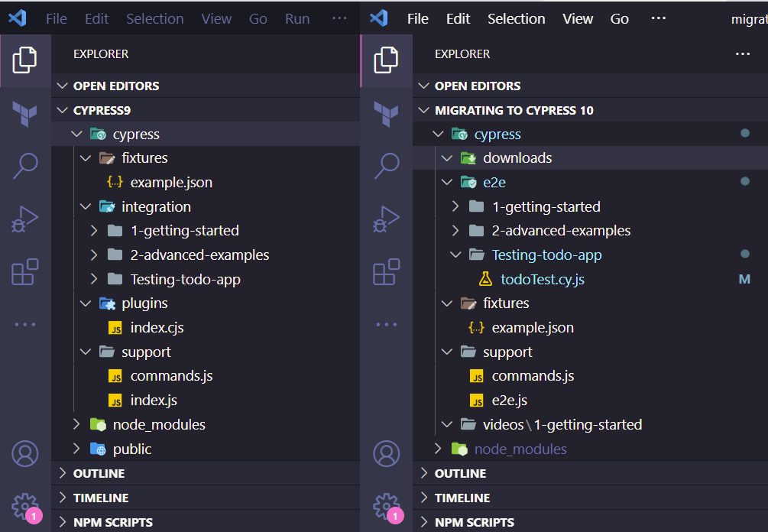Screen dimensions: 768x532
Task: Open additional views ellipsis in left activity bar
Action: click(25, 325)
